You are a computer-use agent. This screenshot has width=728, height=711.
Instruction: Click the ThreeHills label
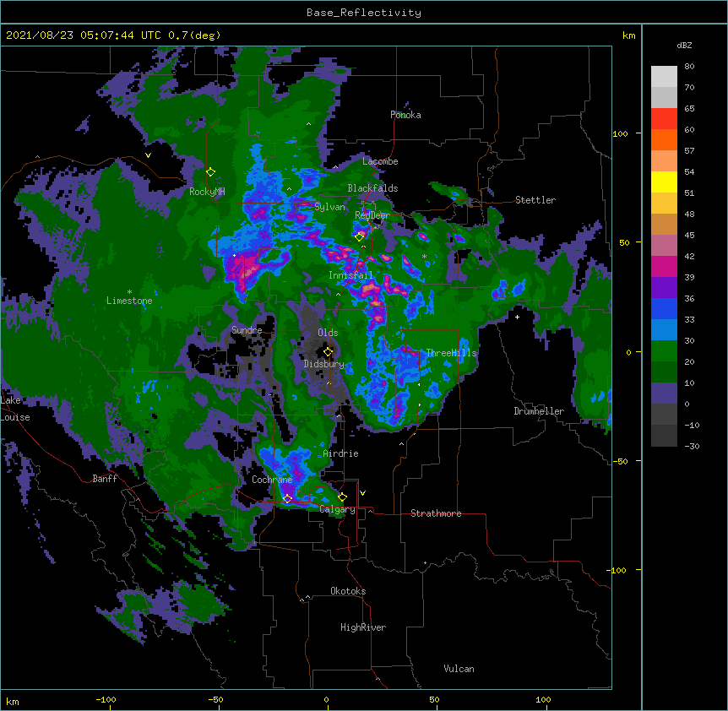[x=451, y=353]
